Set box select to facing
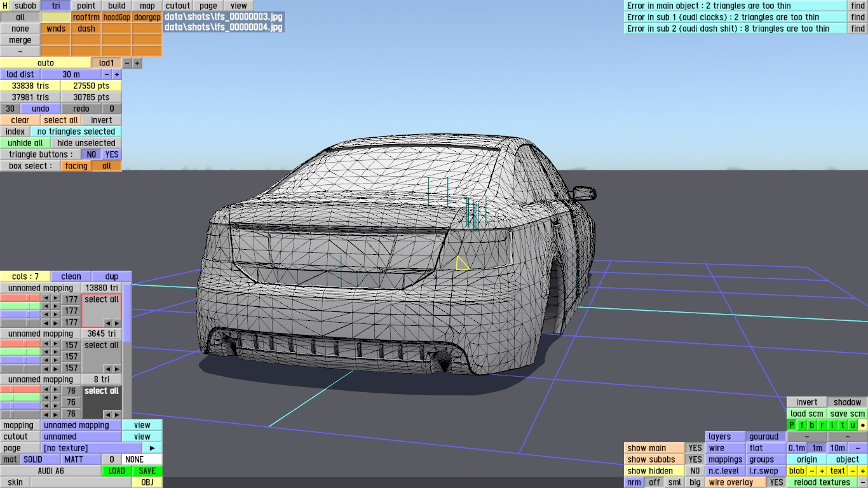 (76, 166)
